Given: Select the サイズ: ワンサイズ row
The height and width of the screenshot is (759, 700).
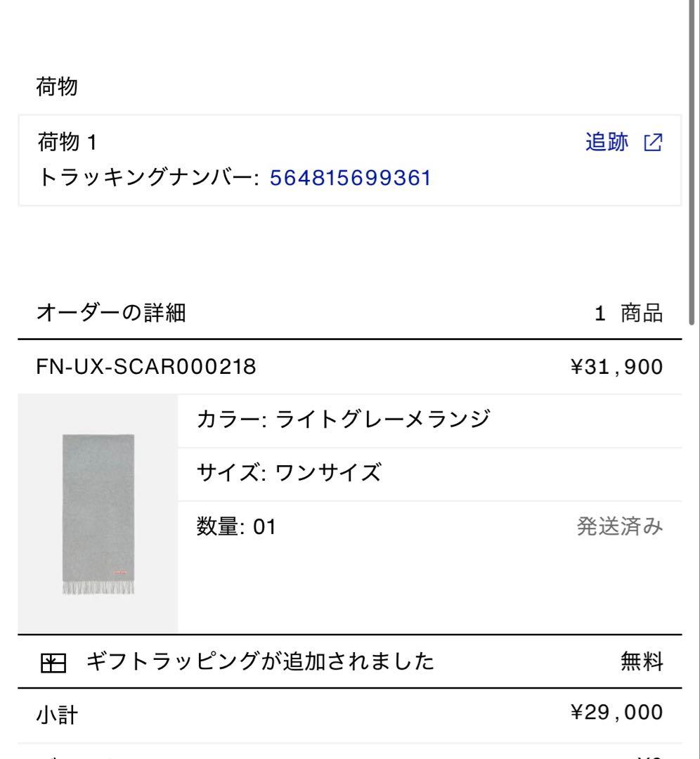Looking at the screenshot, I should 290,471.
